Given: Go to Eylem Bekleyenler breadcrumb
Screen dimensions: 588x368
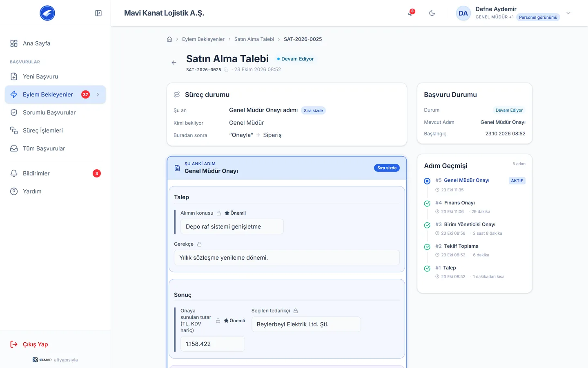Looking at the screenshot, I should click(x=203, y=39).
